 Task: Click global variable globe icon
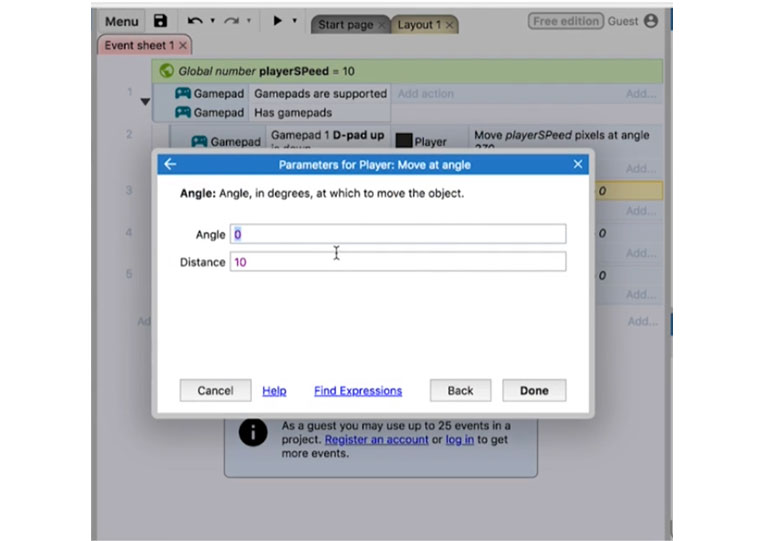pos(166,71)
